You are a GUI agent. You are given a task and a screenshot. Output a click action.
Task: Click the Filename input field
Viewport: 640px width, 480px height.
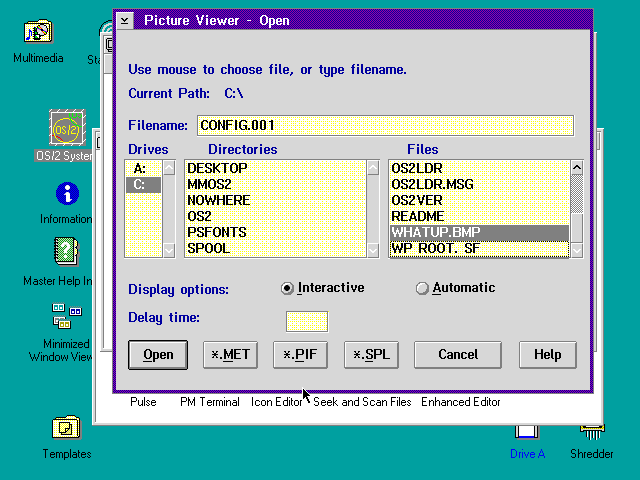(x=385, y=125)
